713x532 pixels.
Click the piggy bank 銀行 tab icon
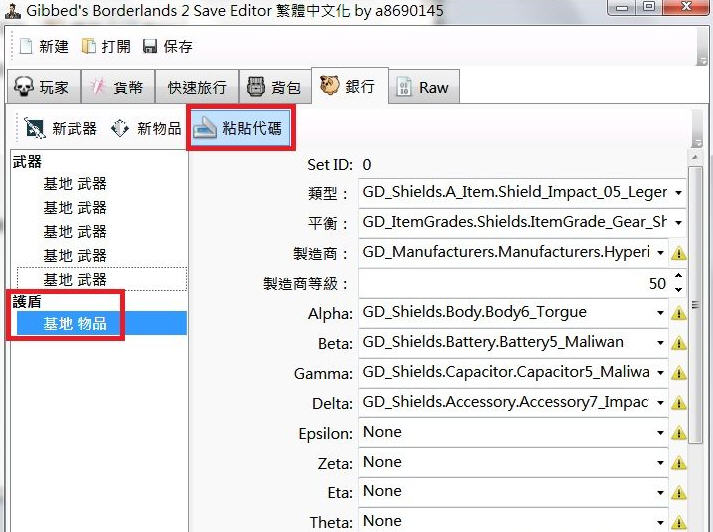pos(330,85)
